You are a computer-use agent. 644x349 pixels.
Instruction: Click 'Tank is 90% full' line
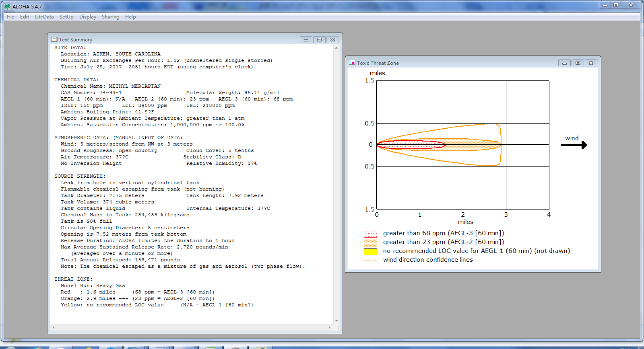87,221
